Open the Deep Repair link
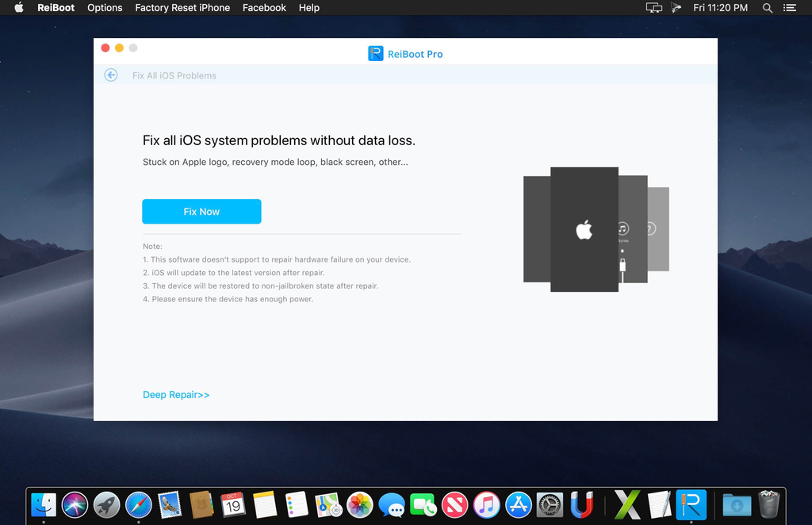 point(175,394)
